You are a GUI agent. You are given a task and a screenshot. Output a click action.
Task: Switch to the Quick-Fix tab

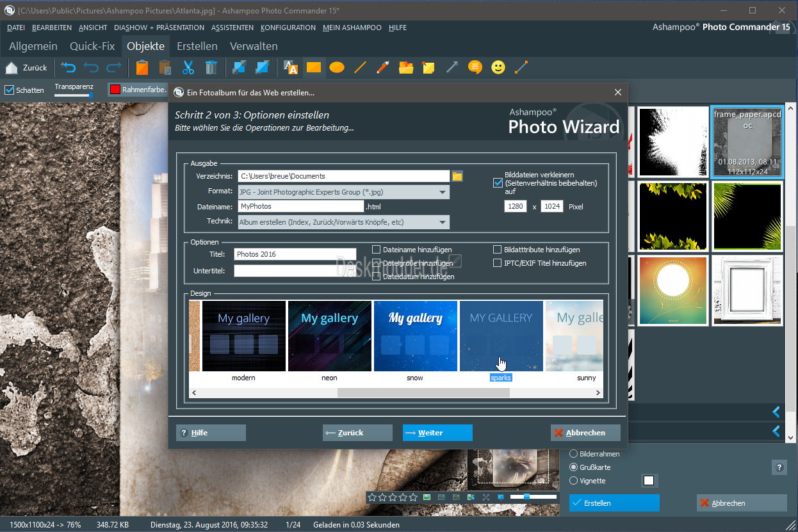(92, 46)
